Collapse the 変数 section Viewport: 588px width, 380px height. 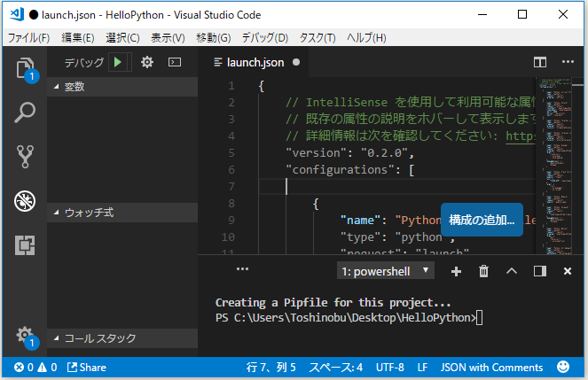click(122, 87)
